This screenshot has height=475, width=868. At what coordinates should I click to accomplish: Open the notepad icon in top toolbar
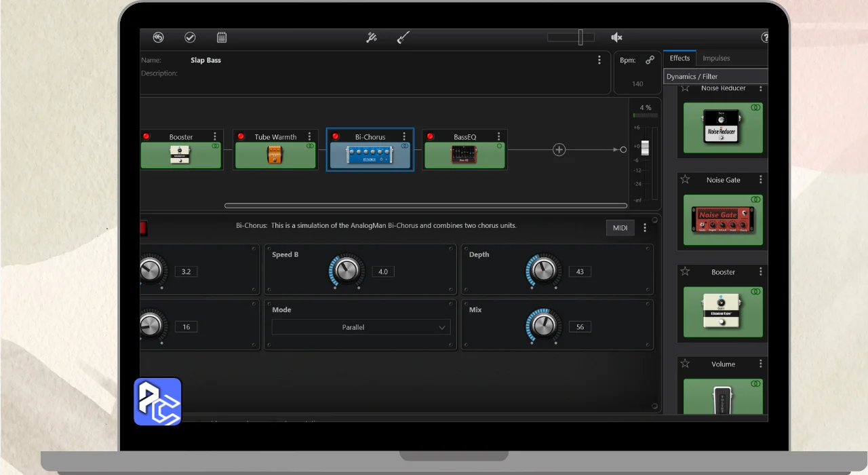tap(222, 38)
